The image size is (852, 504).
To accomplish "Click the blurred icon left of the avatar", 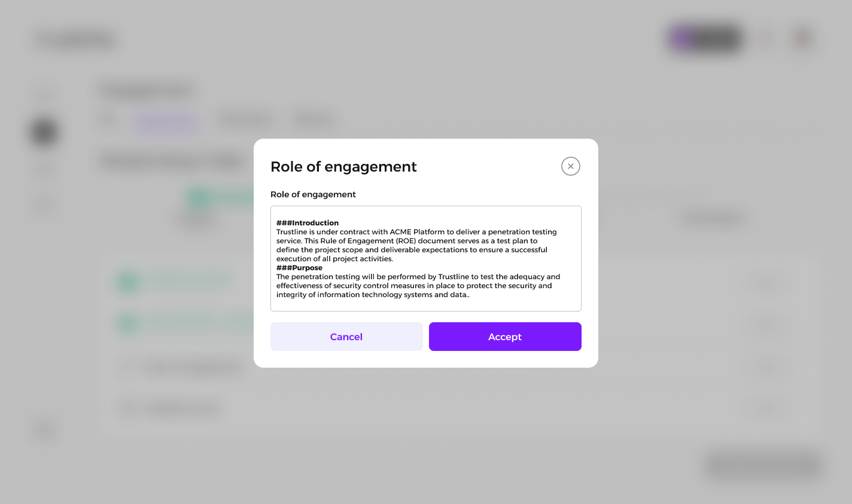I will pos(766,39).
